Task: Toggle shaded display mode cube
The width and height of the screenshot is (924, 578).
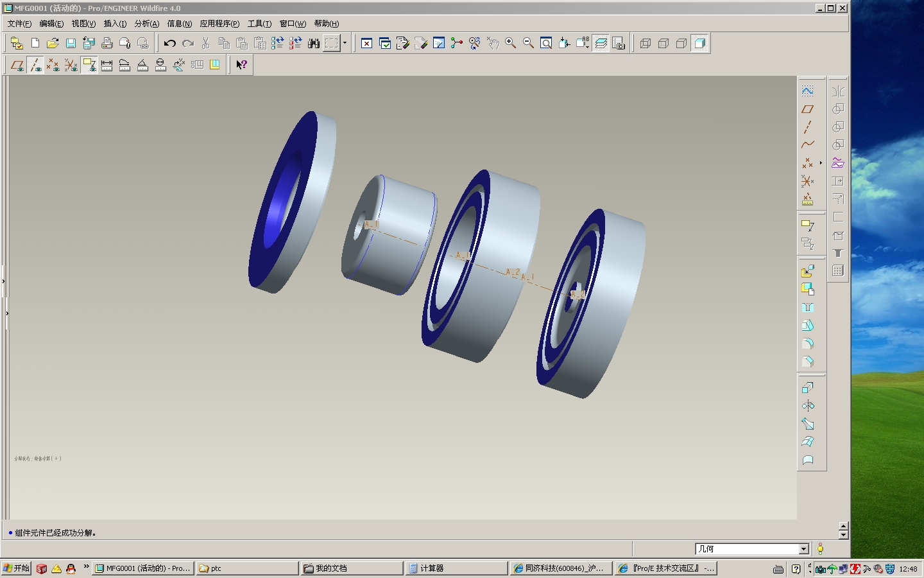Action: click(700, 44)
